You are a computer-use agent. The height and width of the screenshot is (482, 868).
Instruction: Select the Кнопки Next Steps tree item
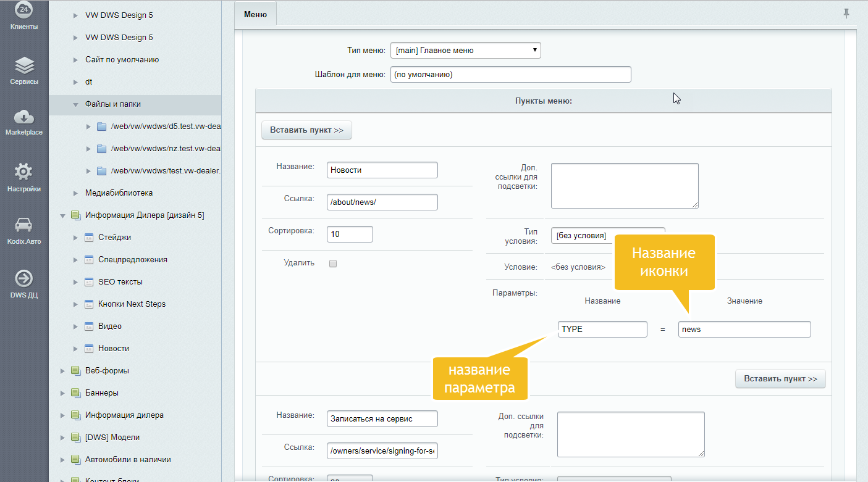coord(132,304)
